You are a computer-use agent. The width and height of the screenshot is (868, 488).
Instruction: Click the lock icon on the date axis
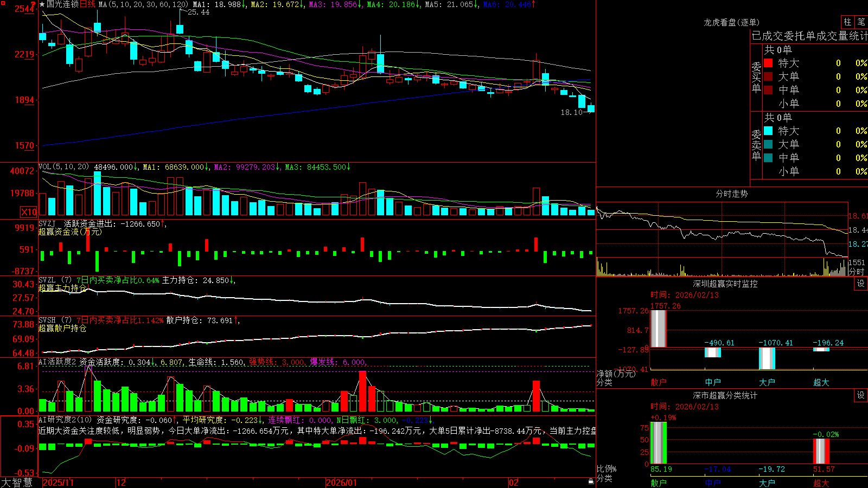pos(591,481)
